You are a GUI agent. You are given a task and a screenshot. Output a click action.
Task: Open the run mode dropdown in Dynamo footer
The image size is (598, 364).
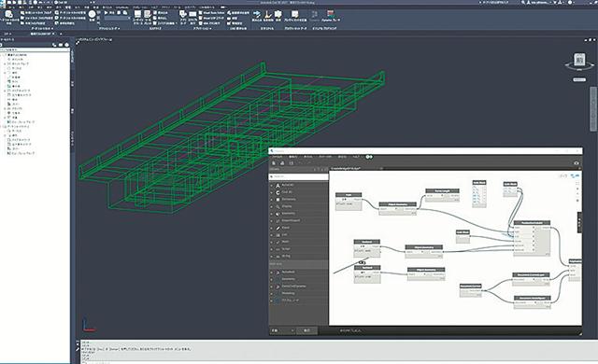tap(282, 330)
